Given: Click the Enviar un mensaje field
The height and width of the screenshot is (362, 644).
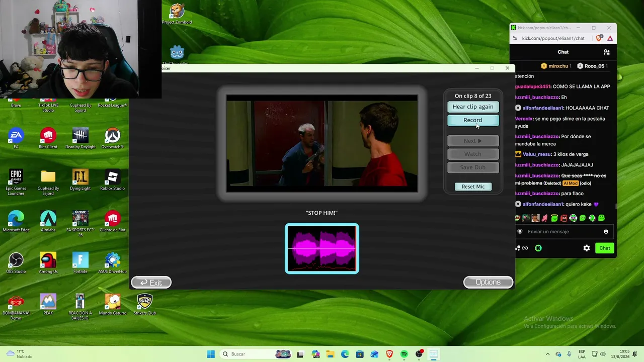Looking at the screenshot, I should coord(562,232).
